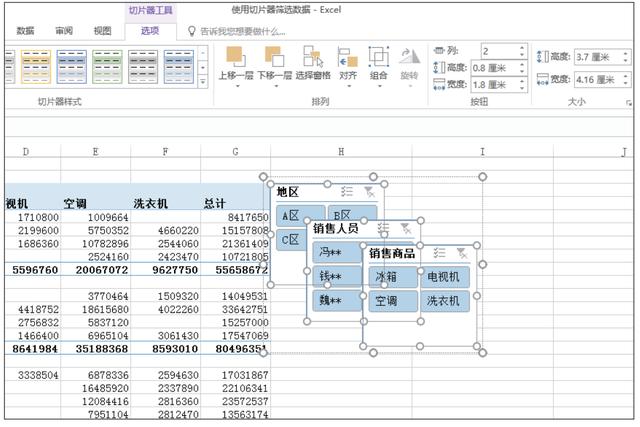Clear the filter on the 销售商品 slicer
The image size is (640, 427).
tap(462, 253)
